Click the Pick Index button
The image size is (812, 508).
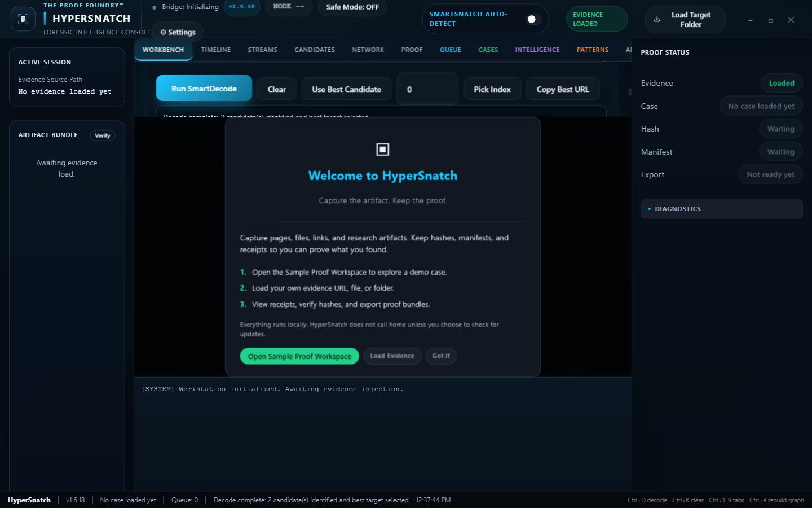point(492,89)
